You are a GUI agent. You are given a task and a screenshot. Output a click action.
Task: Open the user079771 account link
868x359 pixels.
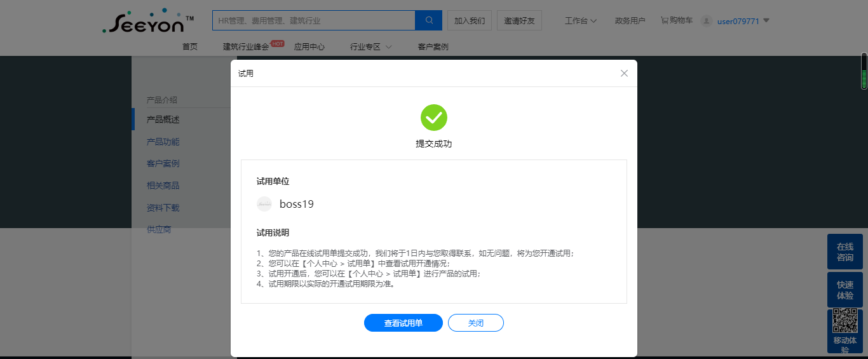[x=738, y=21]
